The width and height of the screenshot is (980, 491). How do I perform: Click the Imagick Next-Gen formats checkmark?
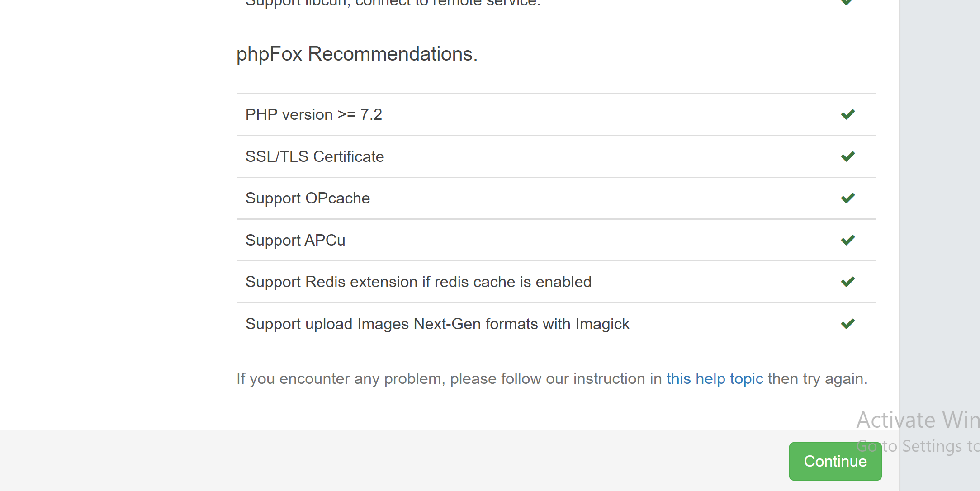tap(847, 324)
